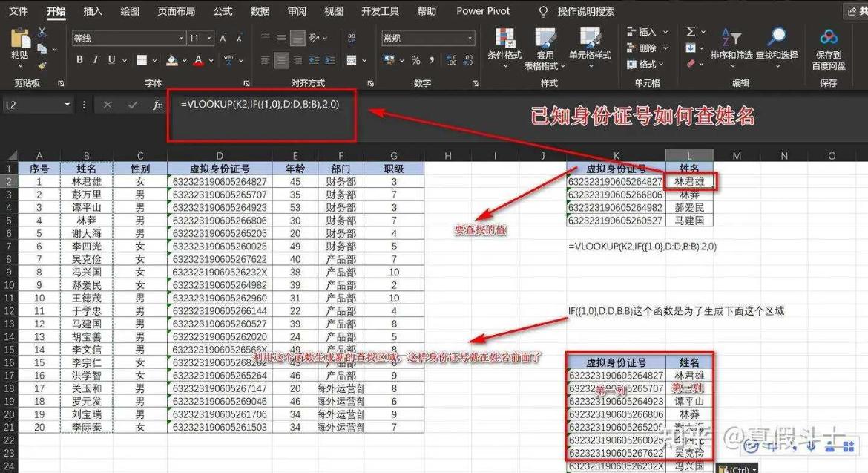The height and width of the screenshot is (473, 868).
Task: Click the phonetic guide wén icon
Action: pyautogui.click(x=228, y=60)
